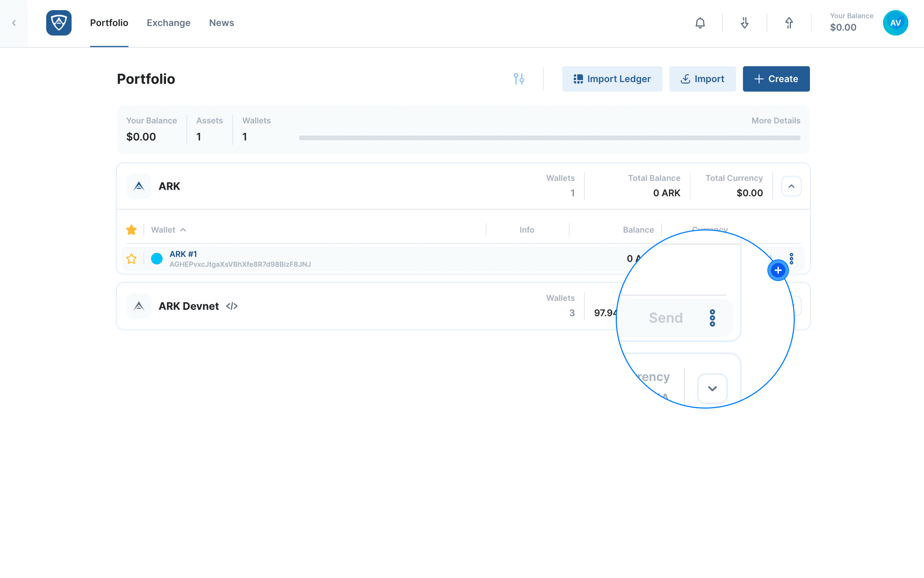This screenshot has width=924, height=578.
Task: Open More Details link
Action: (776, 120)
